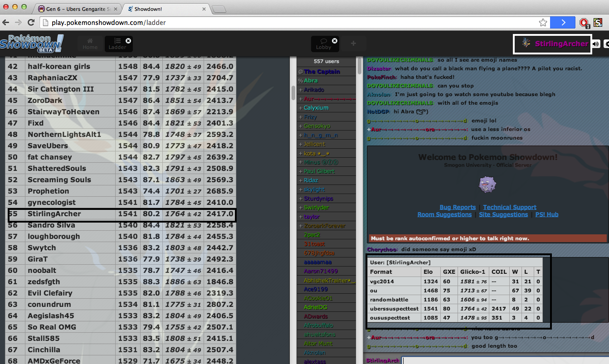Toggle the sound volume speaker icon

pyautogui.click(x=596, y=44)
